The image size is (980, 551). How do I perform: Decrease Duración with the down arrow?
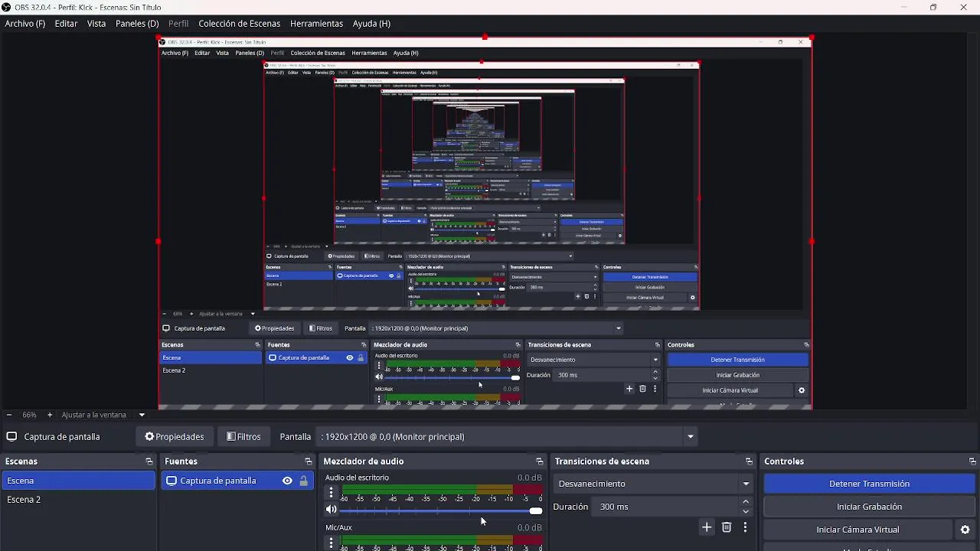tap(746, 511)
